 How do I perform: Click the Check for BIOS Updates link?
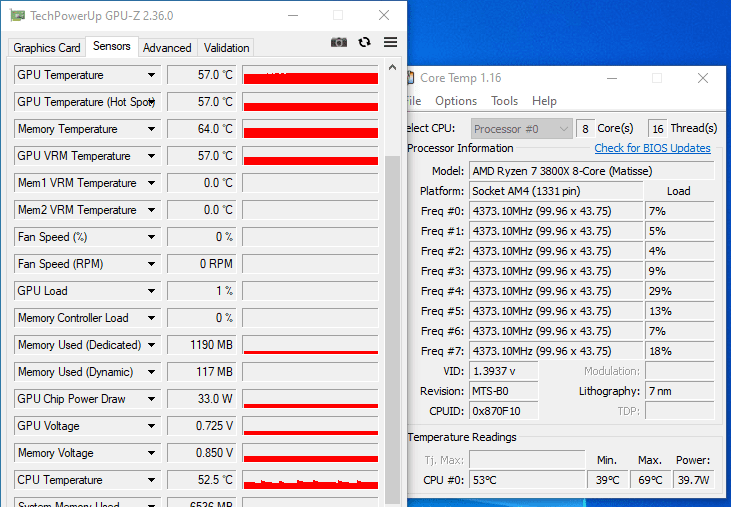tap(652, 148)
